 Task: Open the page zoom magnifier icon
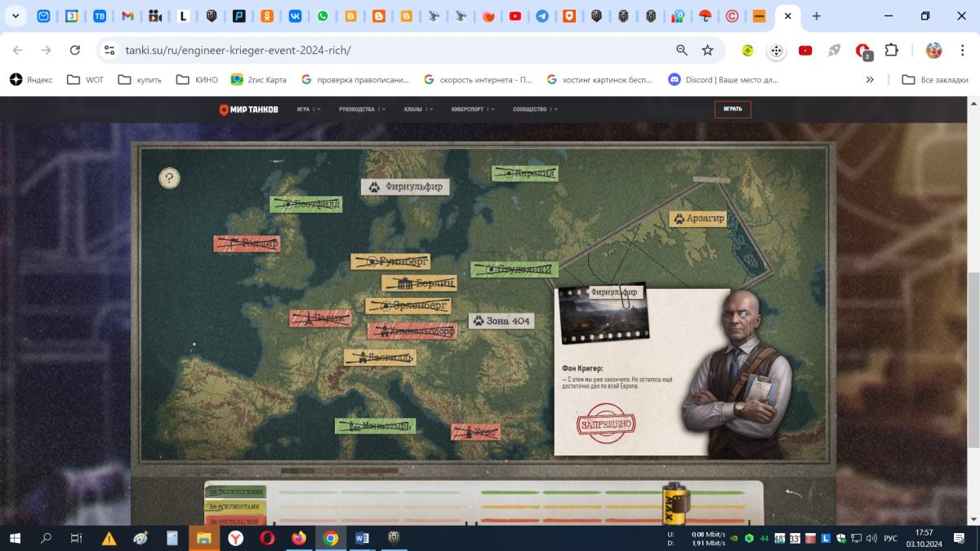[x=682, y=50]
